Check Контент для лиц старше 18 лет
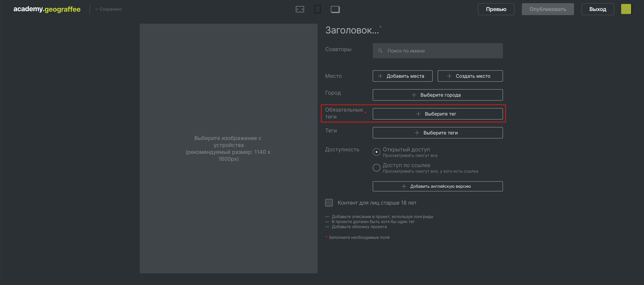 click(329, 203)
